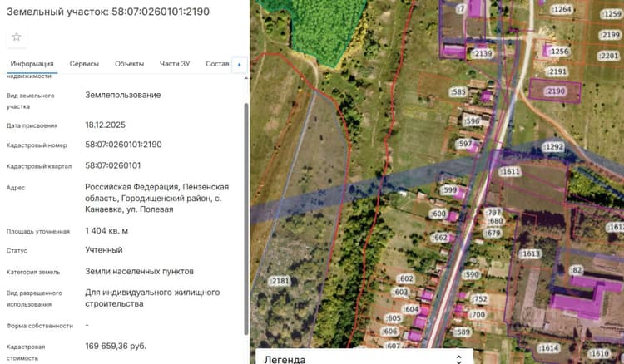Select parcel label :2190 on map
Screen dimensions: 624x364
pyautogui.click(x=555, y=91)
